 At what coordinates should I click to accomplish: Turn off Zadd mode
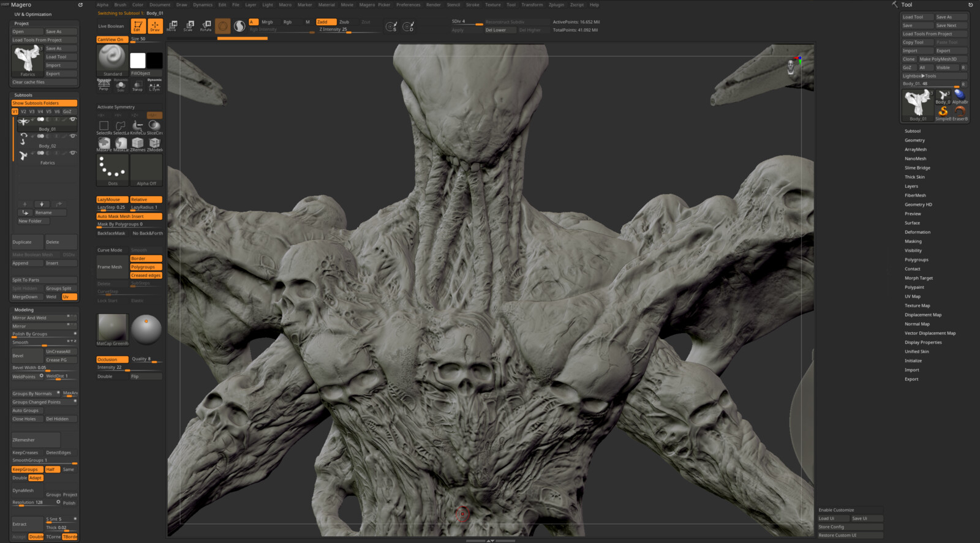coord(325,22)
